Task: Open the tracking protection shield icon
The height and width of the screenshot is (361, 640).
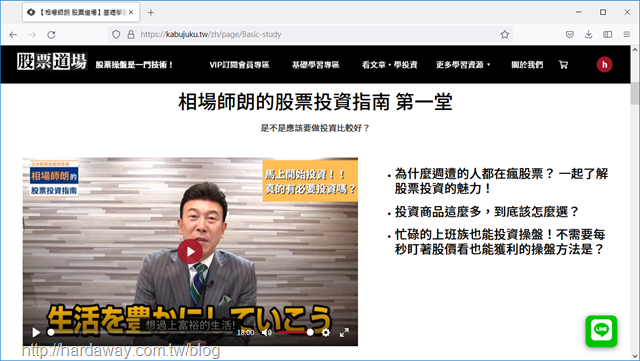Action: click(x=116, y=35)
